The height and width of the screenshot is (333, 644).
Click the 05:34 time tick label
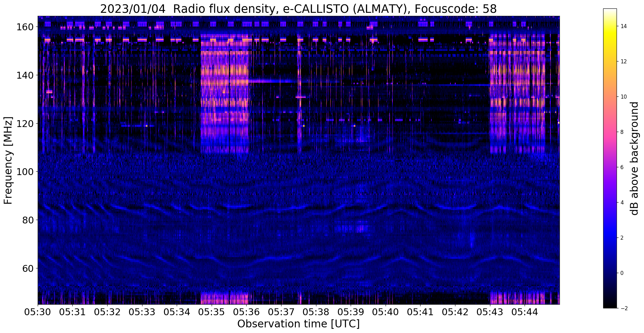coord(177,312)
